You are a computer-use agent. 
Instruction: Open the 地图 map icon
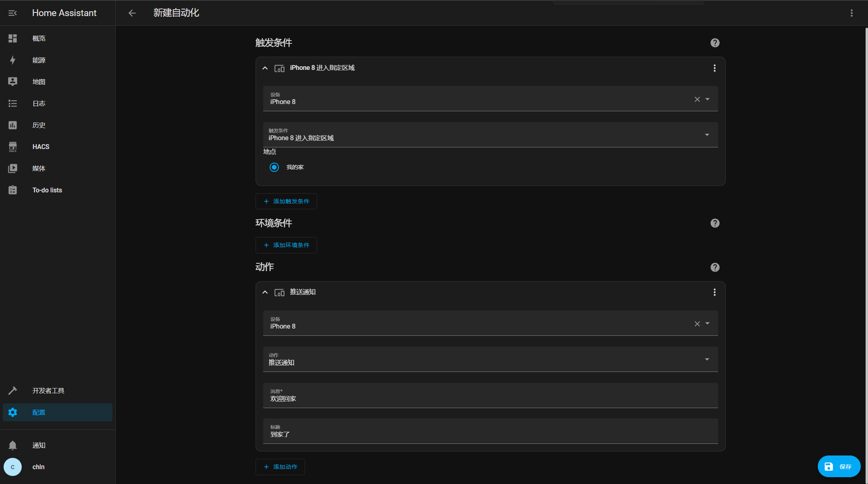click(x=12, y=82)
